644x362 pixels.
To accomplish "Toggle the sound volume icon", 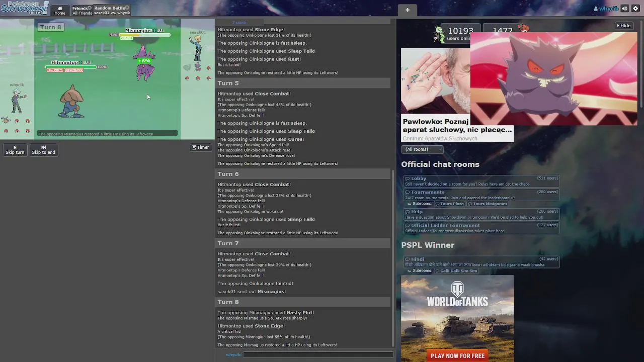I will point(624,9).
